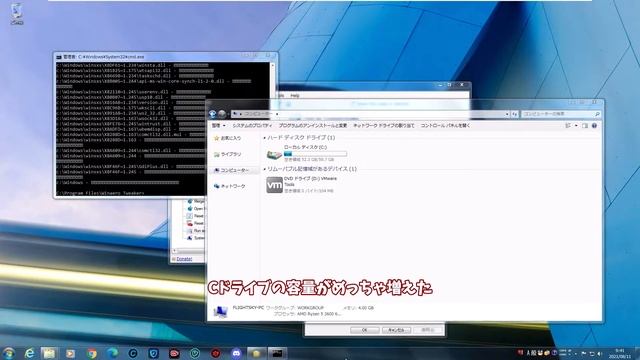Click the Windows Start orb
This screenshot has width=640, height=360.
point(9,353)
